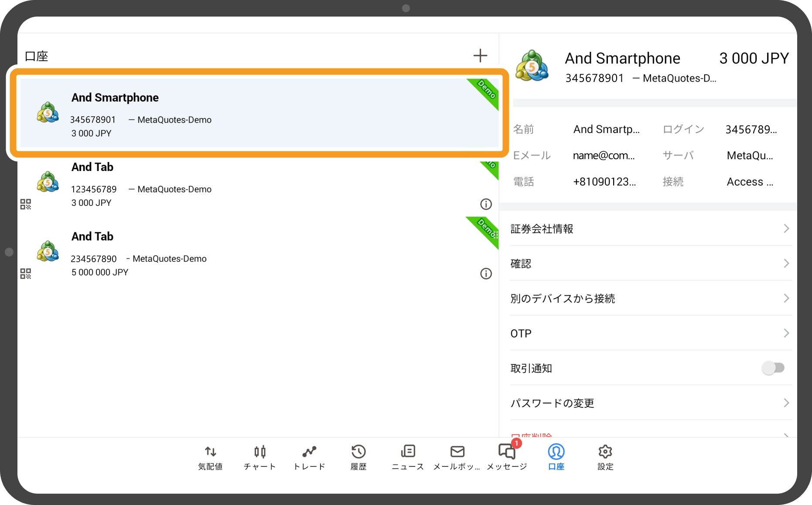Open パスワードの変更 password change
The width and height of the screenshot is (812, 505).
pos(650,403)
